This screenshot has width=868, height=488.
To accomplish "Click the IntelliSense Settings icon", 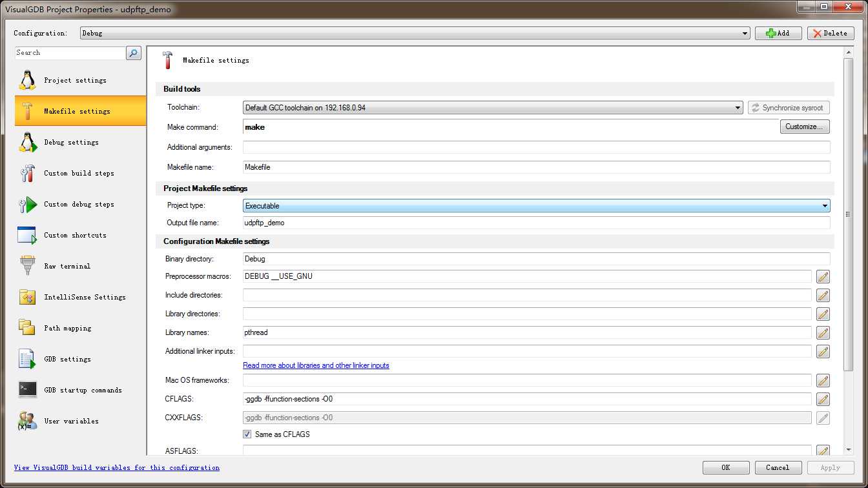I will [27, 297].
